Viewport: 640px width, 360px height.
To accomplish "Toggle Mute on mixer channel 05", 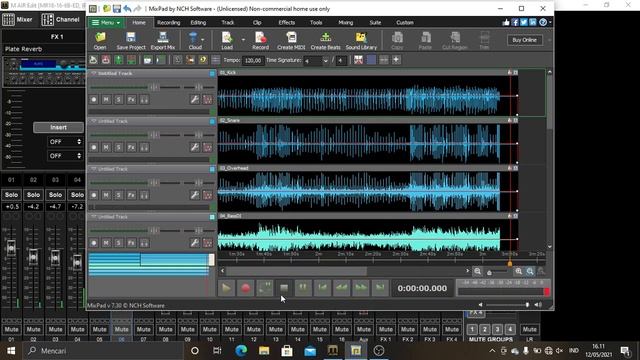I will [x=100, y=329].
